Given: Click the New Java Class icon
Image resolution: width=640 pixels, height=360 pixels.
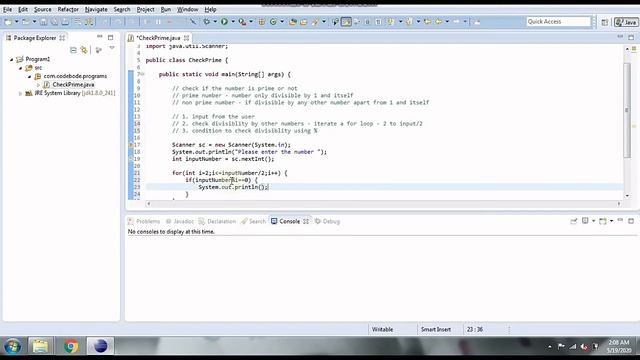Looking at the screenshot, I should [x=273, y=22].
